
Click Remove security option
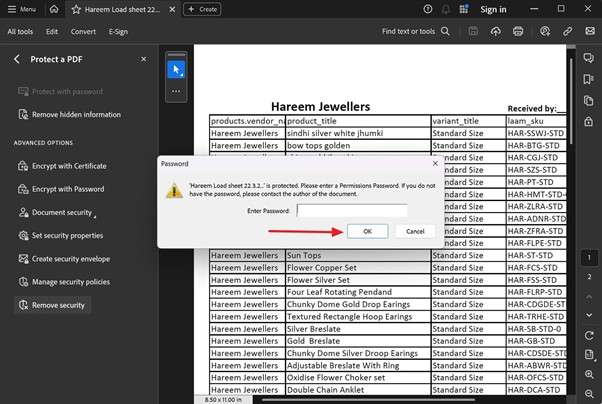pyautogui.click(x=52, y=305)
